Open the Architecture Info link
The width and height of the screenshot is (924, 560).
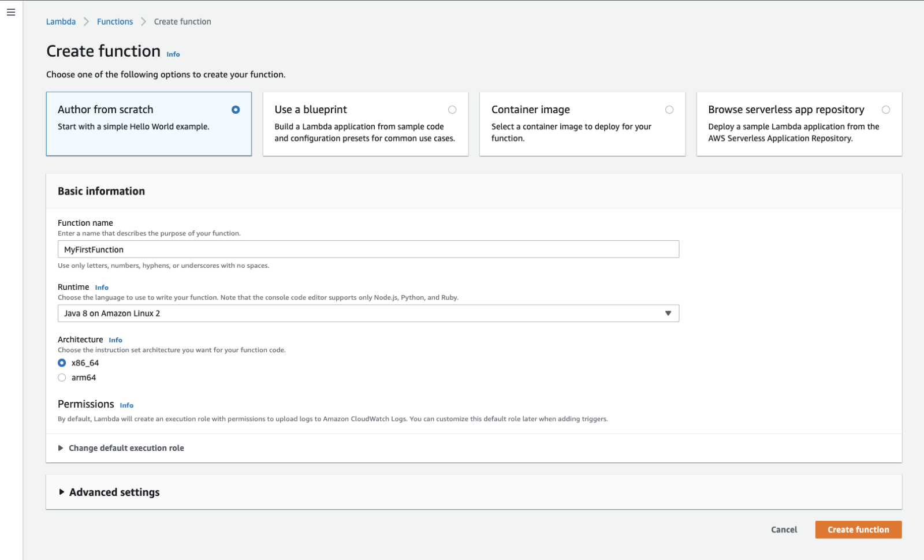(x=115, y=340)
